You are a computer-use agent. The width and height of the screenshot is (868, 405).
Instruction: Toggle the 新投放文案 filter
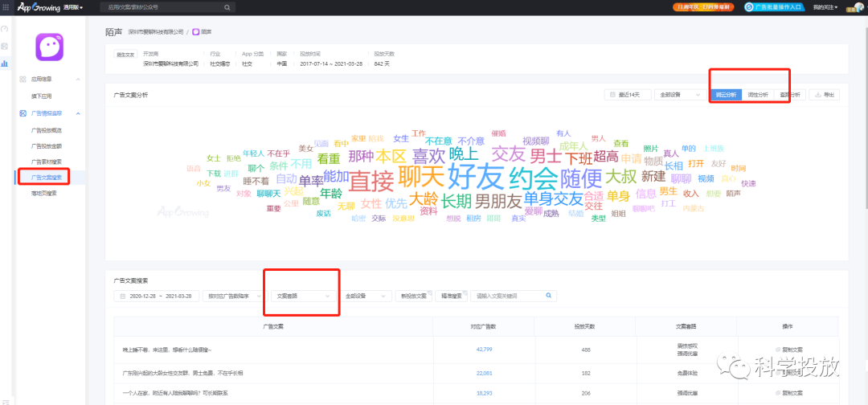(414, 296)
